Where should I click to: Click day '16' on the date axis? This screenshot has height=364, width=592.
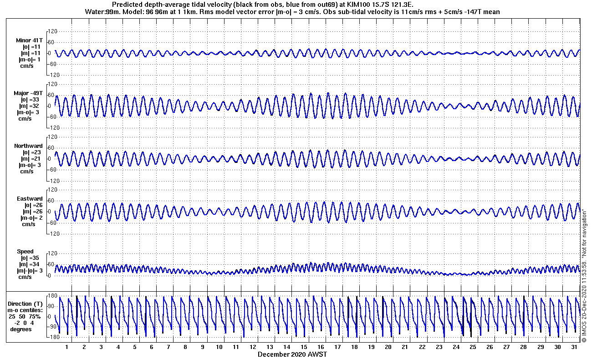(321, 347)
